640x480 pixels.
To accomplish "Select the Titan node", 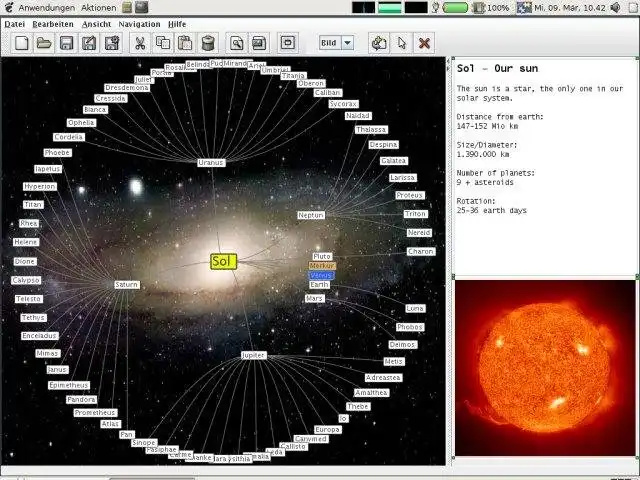I will pyautogui.click(x=33, y=204).
